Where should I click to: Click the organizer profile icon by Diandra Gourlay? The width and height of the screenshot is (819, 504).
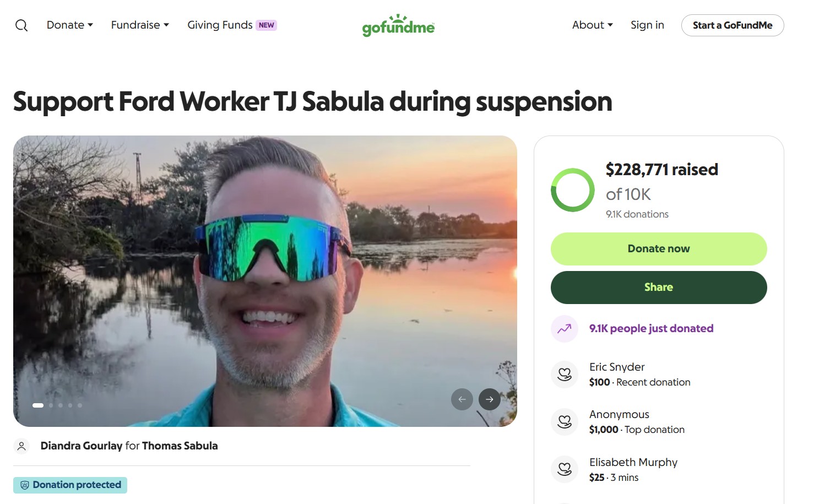coord(21,446)
